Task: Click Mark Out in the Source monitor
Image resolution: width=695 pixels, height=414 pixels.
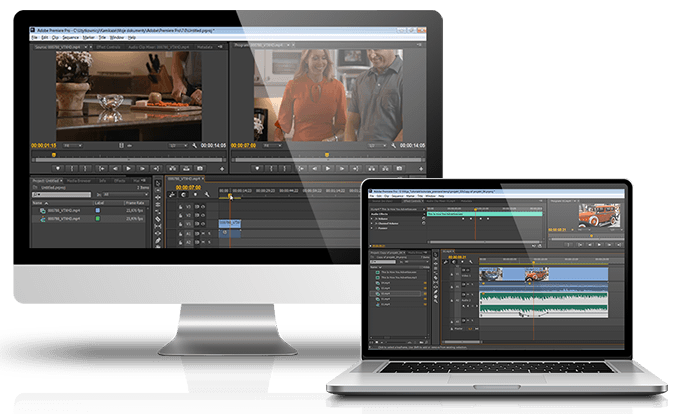Action: point(85,168)
